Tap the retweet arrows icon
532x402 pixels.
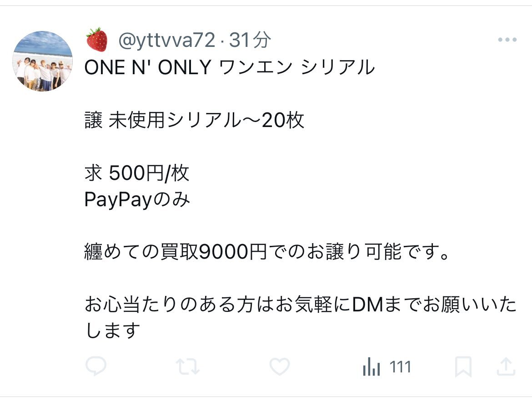[x=188, y=366]
